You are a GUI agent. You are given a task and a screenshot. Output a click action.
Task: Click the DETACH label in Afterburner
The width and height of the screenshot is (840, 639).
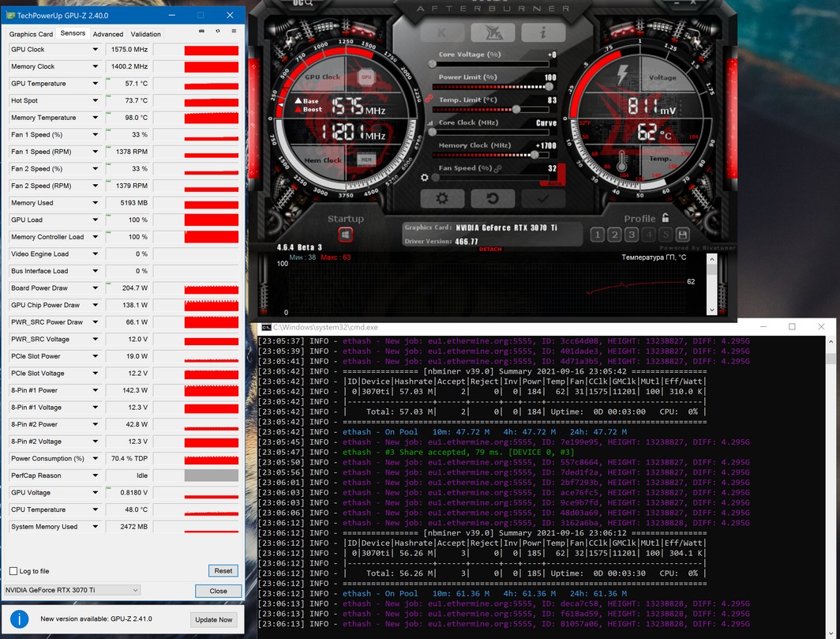click(490, 250)
